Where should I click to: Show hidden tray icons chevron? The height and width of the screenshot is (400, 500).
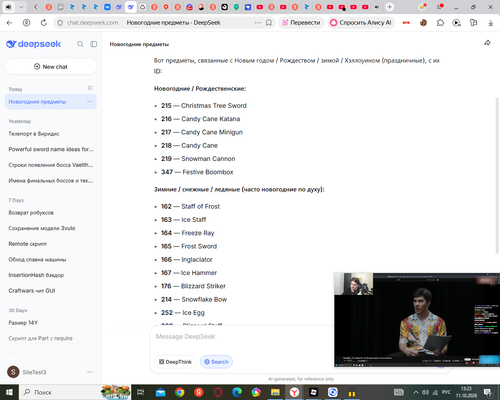pyautogui.click(x=416, y=392)
